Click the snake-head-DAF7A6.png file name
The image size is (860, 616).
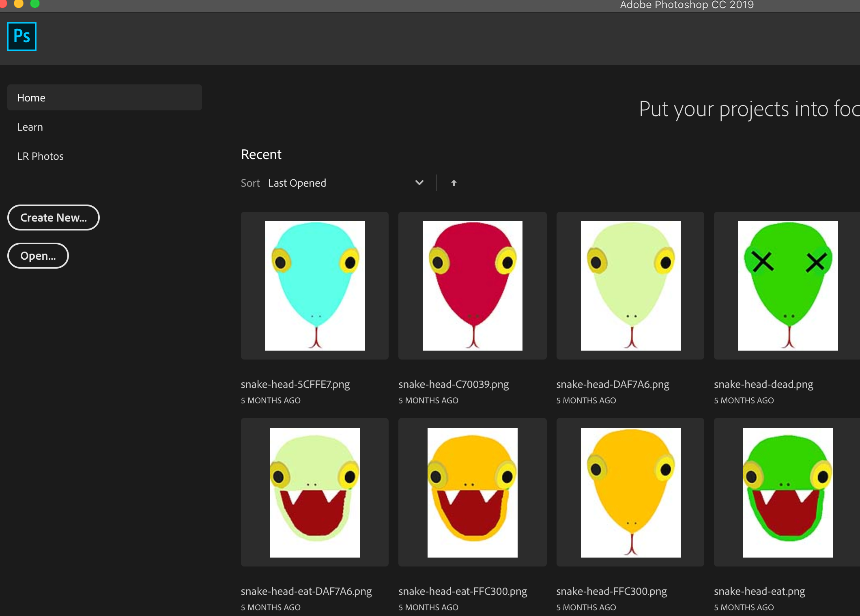(x=613, y=384)
